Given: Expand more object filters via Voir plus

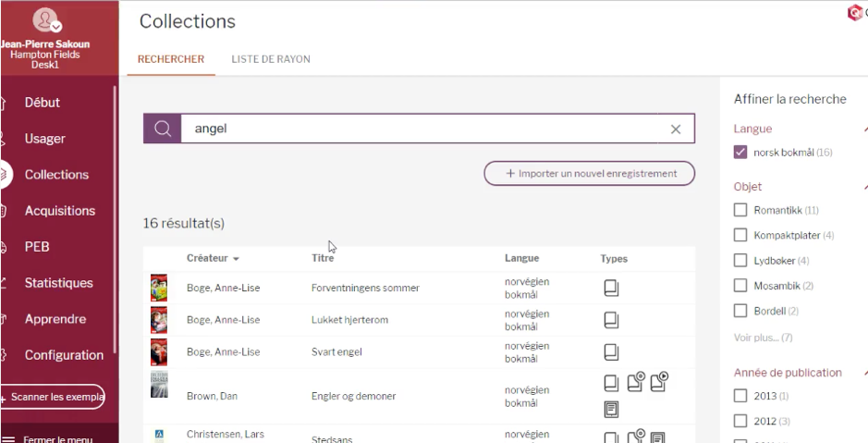Looking at the screenshot, I should pyautogui.click(x=763, y=338).
